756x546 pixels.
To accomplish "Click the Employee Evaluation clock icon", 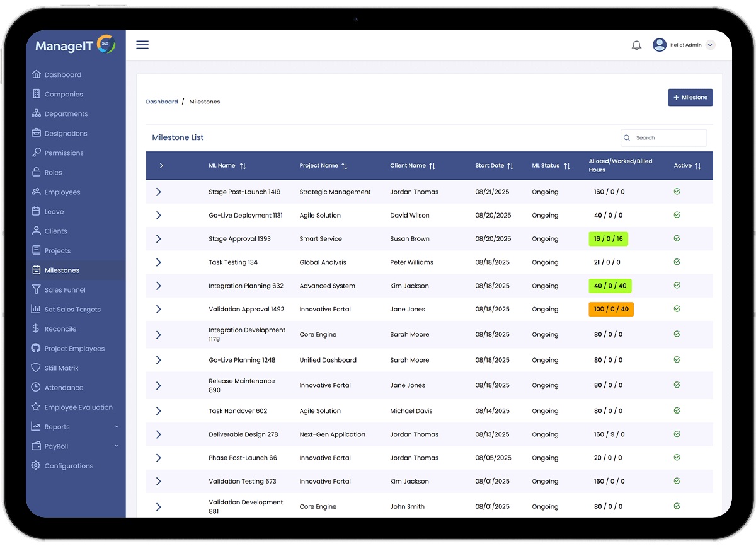I will click(x=37, y=407).
